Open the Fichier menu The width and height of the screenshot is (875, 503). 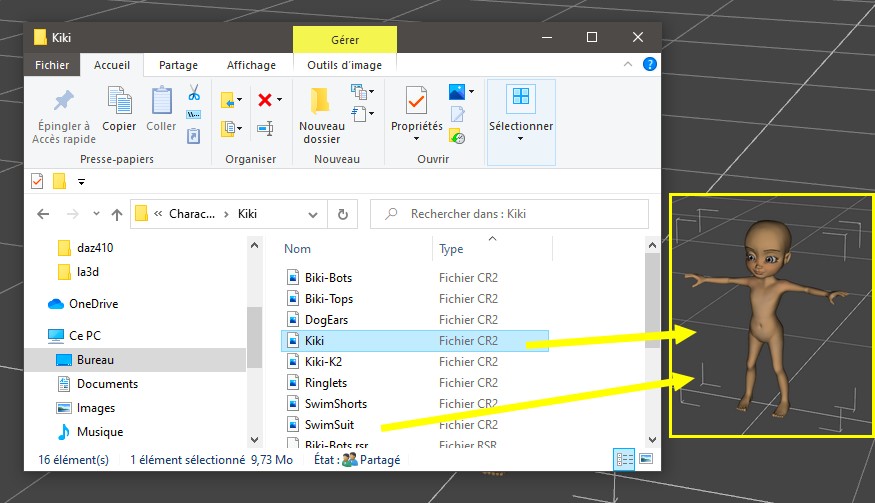(x=52, y=65)
